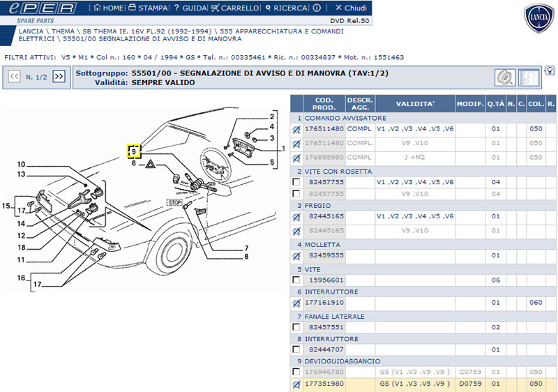
Task: Click the not-orderable icon for 177161910
Action: 296,303
